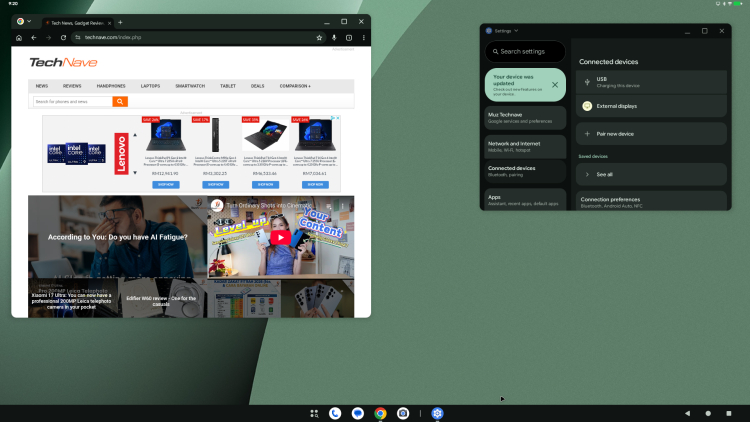Open Chrome from the taskbar
750x422 pixels.
380,413
